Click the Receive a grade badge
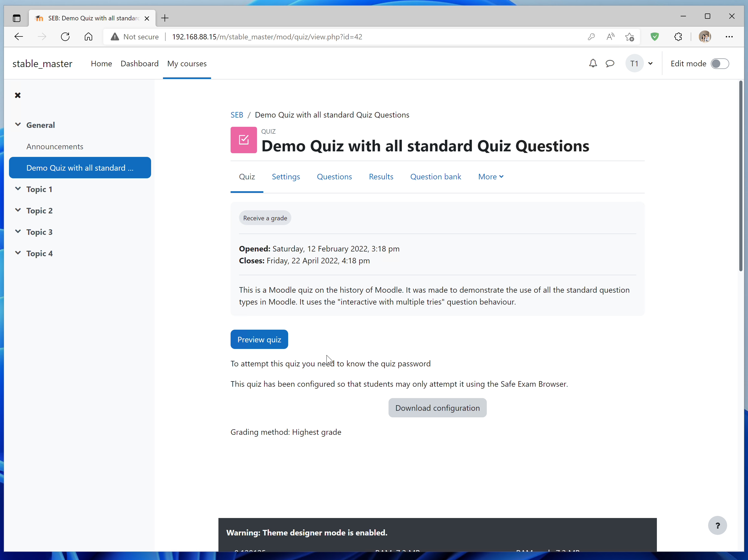The image size is (748, 560). (265, 218)
